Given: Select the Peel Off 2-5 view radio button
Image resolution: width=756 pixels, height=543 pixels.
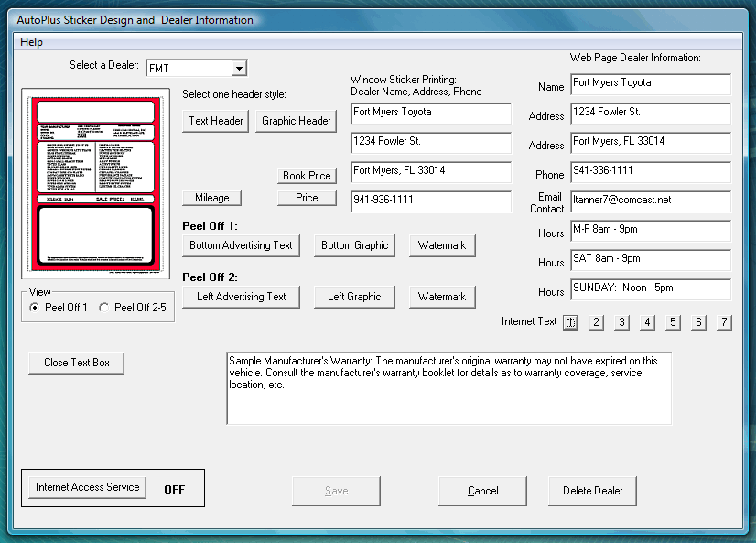Looking at the screenshot, I should tap(103, 307).
